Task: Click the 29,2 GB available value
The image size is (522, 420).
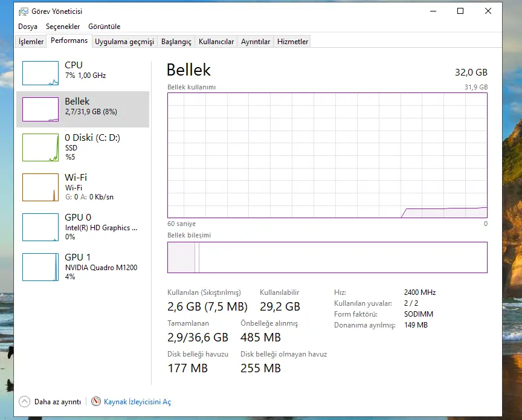Action: click(x=280, y=306)
